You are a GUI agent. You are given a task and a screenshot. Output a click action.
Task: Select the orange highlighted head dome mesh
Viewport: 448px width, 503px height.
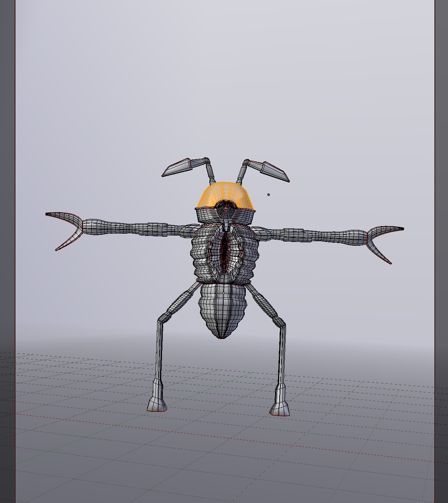(226, 193)
